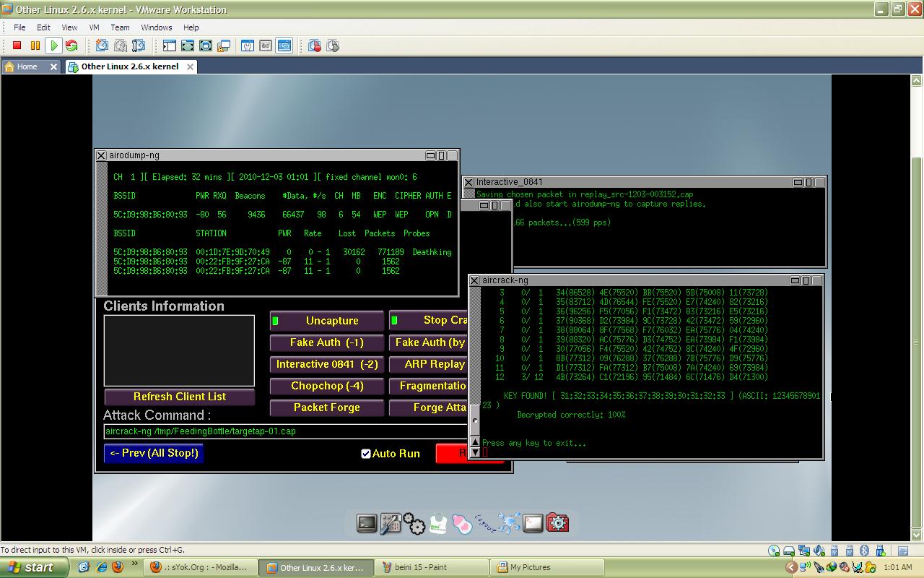Click the aircrack-ng window scroll down arrow
The image size is (924, 578).
(x=474, y=452)
